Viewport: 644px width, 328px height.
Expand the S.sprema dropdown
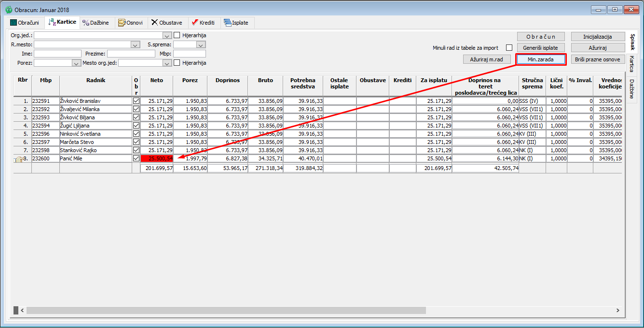tap(201, 44)
